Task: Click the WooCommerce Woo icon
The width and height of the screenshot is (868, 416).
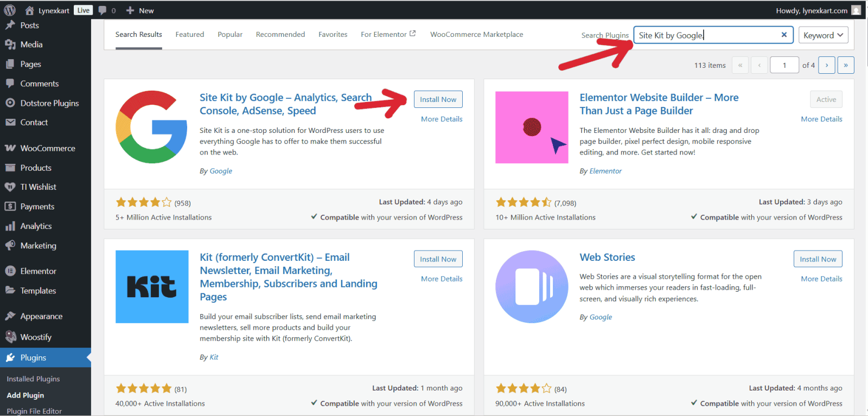Action: pos(10,148)
